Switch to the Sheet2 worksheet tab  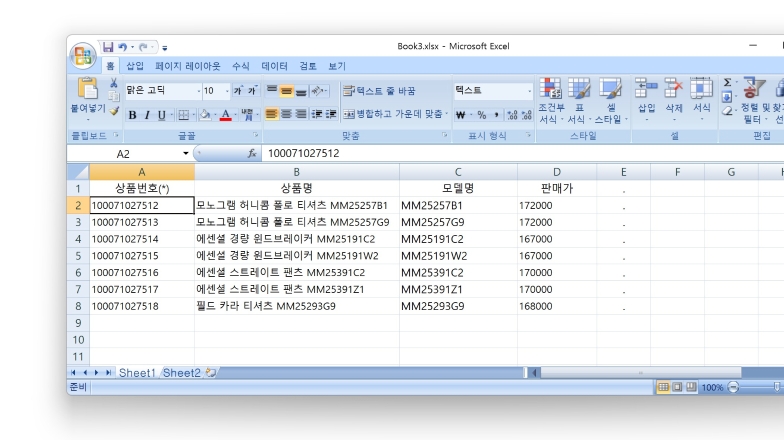pos(181,373)
